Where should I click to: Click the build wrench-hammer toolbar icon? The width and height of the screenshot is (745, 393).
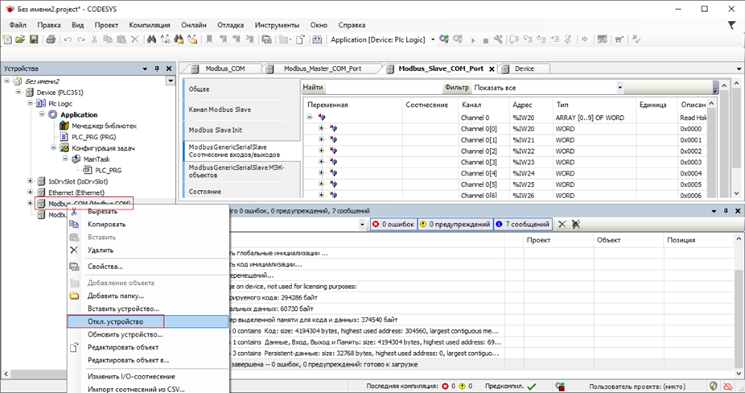click(498, 39)
